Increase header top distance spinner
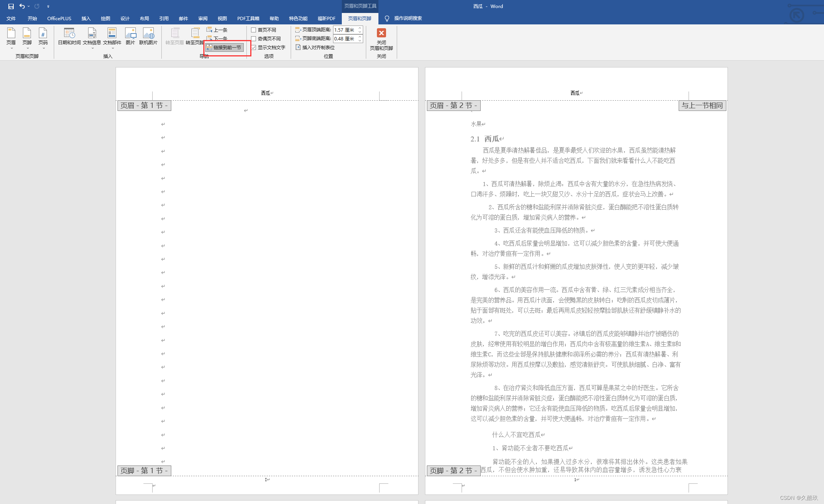 click(x=360, y=28)
